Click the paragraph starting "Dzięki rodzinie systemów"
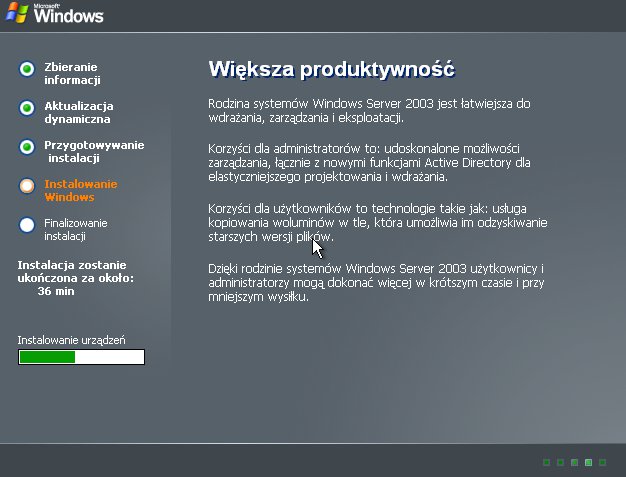 coord(376,283)
